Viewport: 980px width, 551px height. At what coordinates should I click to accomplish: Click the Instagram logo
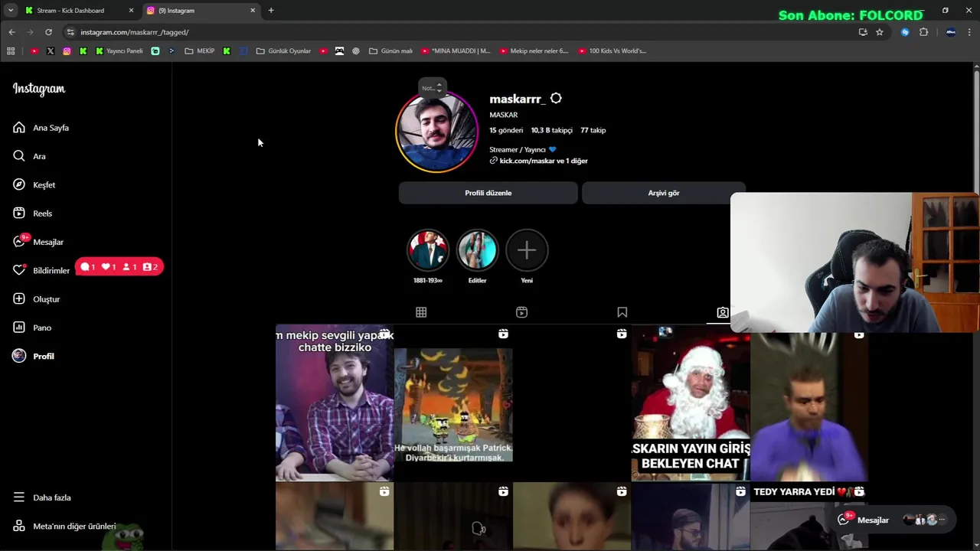click(x=39, y=89)
